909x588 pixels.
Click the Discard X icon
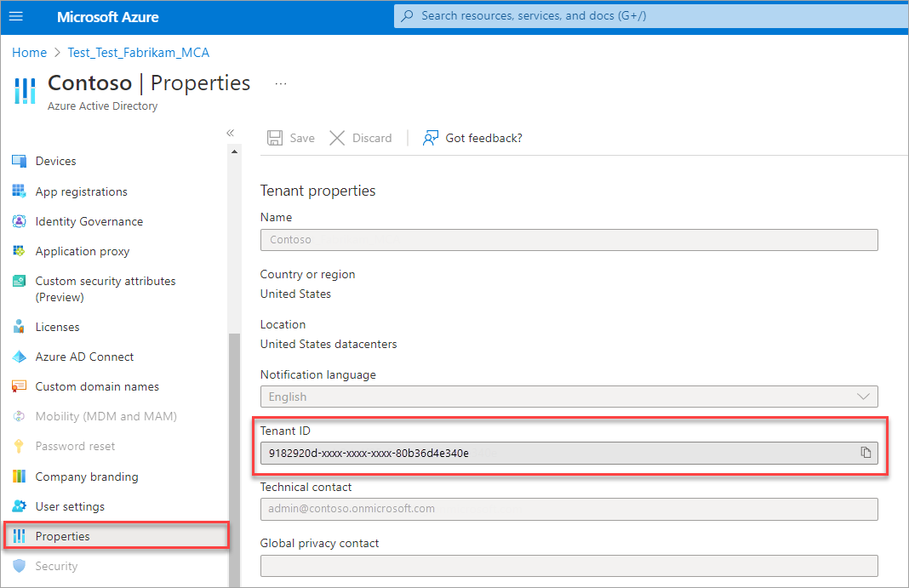[x=337, y=138]
